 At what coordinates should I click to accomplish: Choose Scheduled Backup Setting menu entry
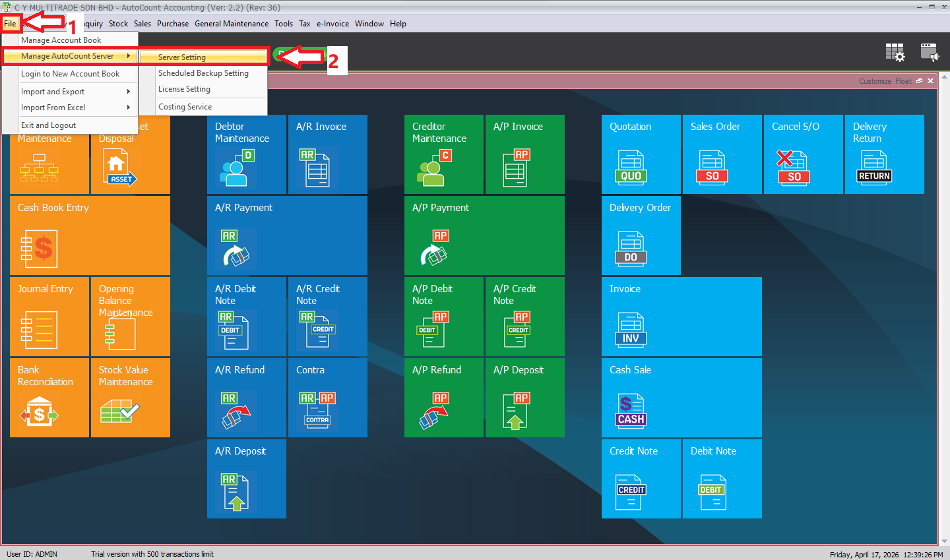click(x=203, y=73)
